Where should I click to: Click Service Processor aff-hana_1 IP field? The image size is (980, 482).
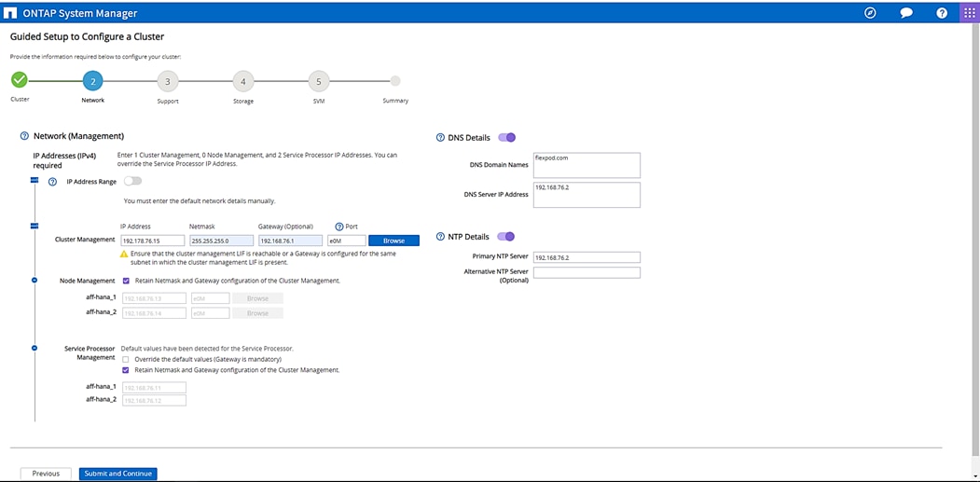(155, 388)
